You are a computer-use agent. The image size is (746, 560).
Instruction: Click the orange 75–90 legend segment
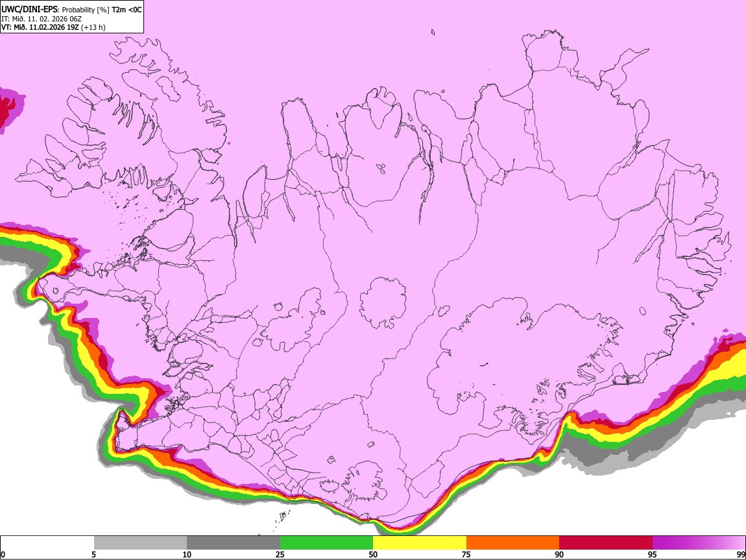click(513, 543)
